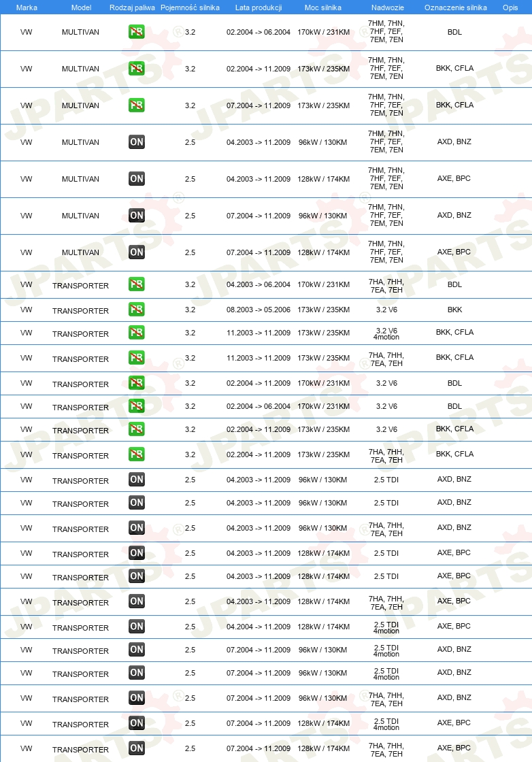Click the standalone 'BKK' engine code
Image resolution: width=532 pixels, height=762 pixels.
pyautogui.click(x=454, y=310)
